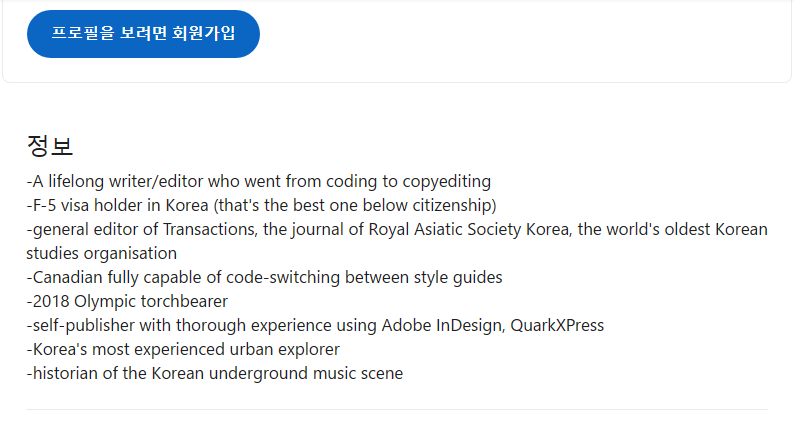Click the horizontal divider below the list
The width and height of the screenshot is (794, 439).
click(x=396, y=409)
